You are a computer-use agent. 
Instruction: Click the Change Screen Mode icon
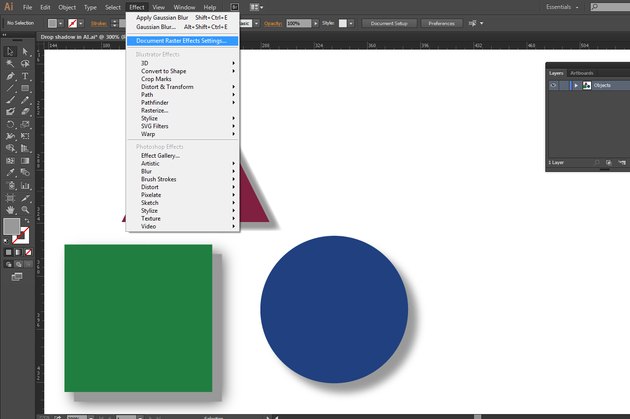coord(17,277)
